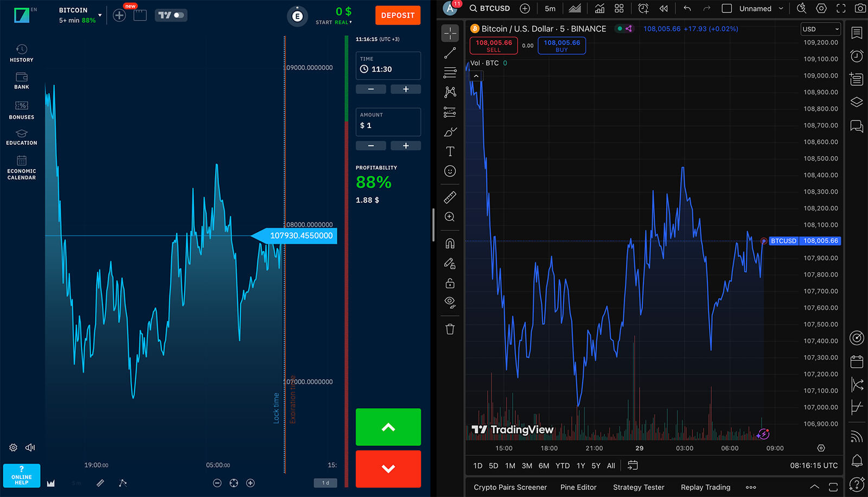This screenshot has width=868, height=497.
Task: Click the green Up trade button
Action: tap(388, 427)
